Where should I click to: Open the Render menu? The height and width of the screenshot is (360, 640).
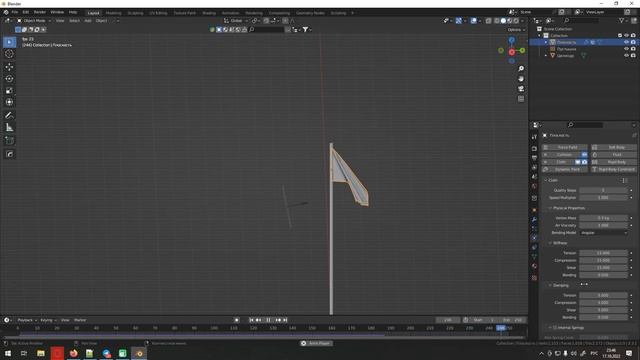[40, 12]
